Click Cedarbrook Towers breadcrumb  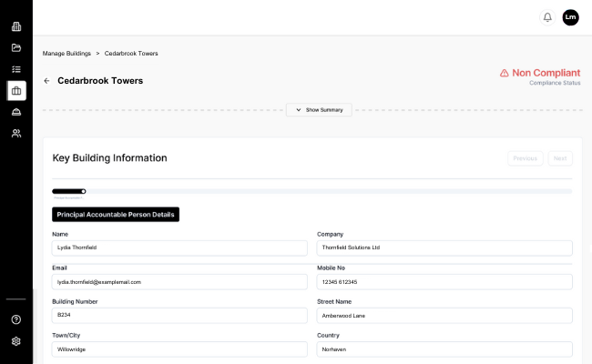pyautogui.click(x=131, y=54)
